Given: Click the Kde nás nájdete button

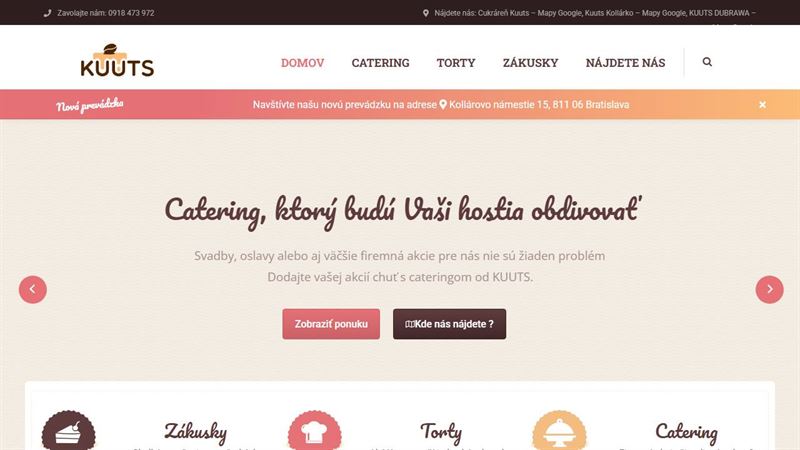Looking at the screenshot, I should [x=449, y=324].
